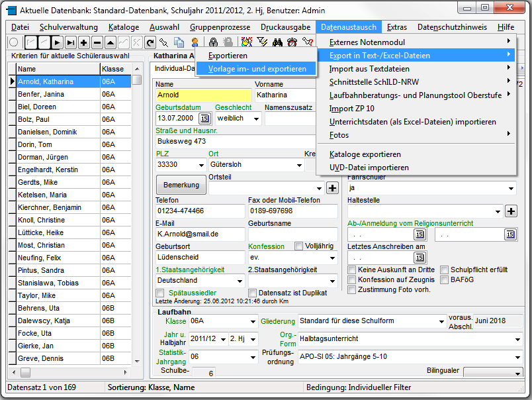The image size is (532, 400).
Task: Select student Benfer, Janina in list
Action: click(41, 94)
